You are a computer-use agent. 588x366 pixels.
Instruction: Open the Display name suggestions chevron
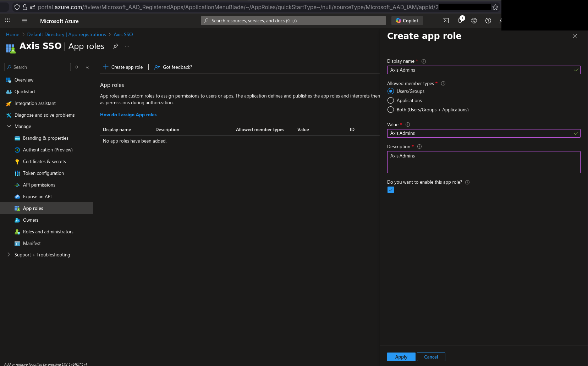tap(576, 70)
